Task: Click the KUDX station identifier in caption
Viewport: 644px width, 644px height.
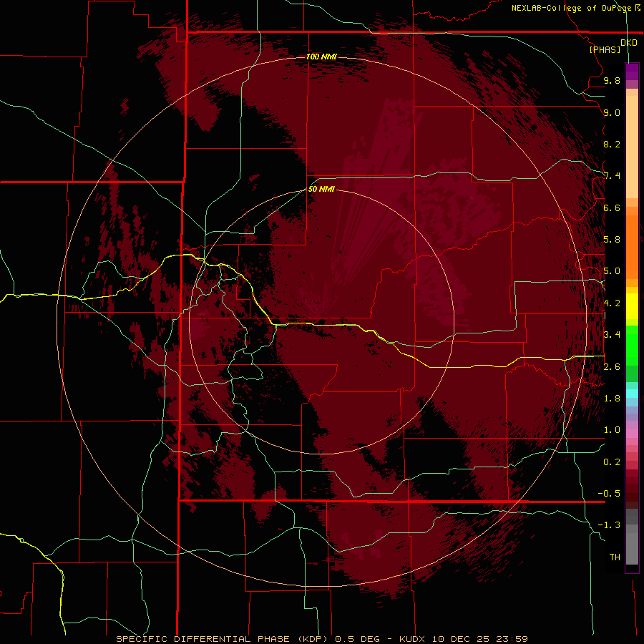Action: tap(412, 639)
